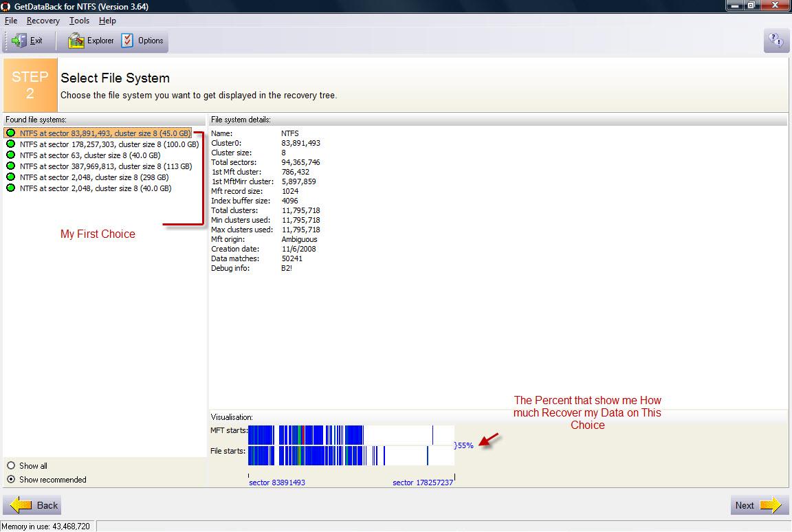
Task: Select NTFS at sector 2,048 (40.0 GB)
Action: tap(96, 188)
